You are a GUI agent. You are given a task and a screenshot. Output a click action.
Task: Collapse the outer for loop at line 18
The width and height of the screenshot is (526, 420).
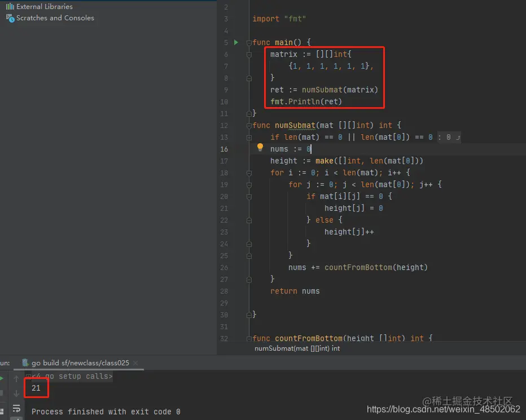point(249,173)
